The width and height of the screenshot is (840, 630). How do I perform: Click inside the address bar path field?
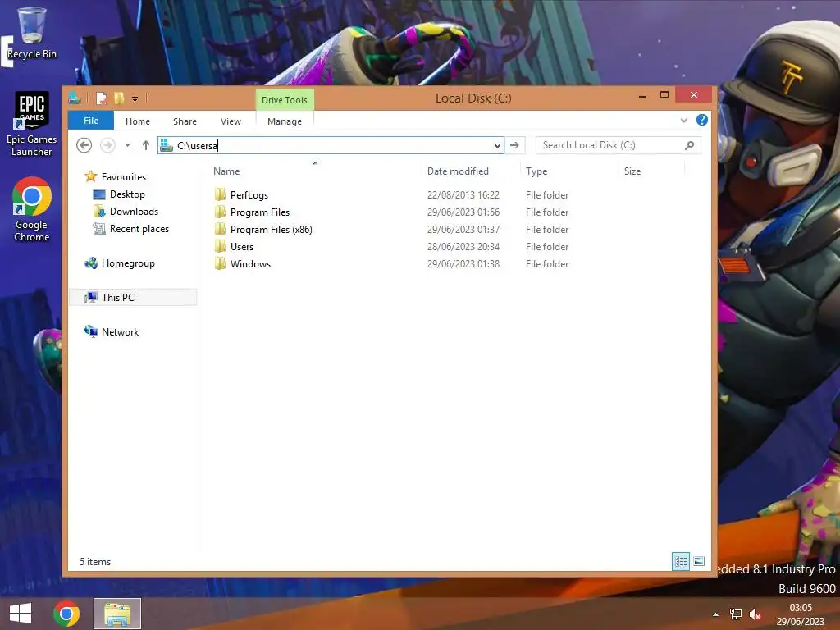(331, 145)
